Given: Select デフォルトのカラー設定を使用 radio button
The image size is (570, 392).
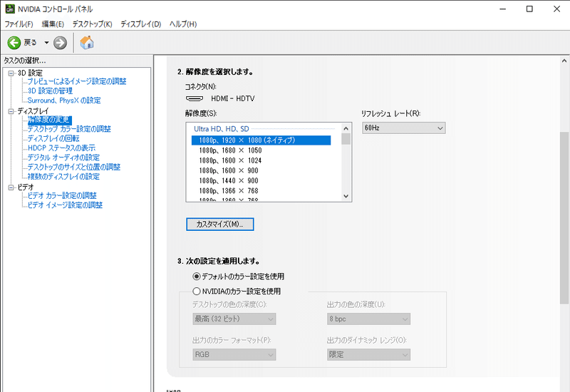Looking at the screenshot, I should pos(197,277).
